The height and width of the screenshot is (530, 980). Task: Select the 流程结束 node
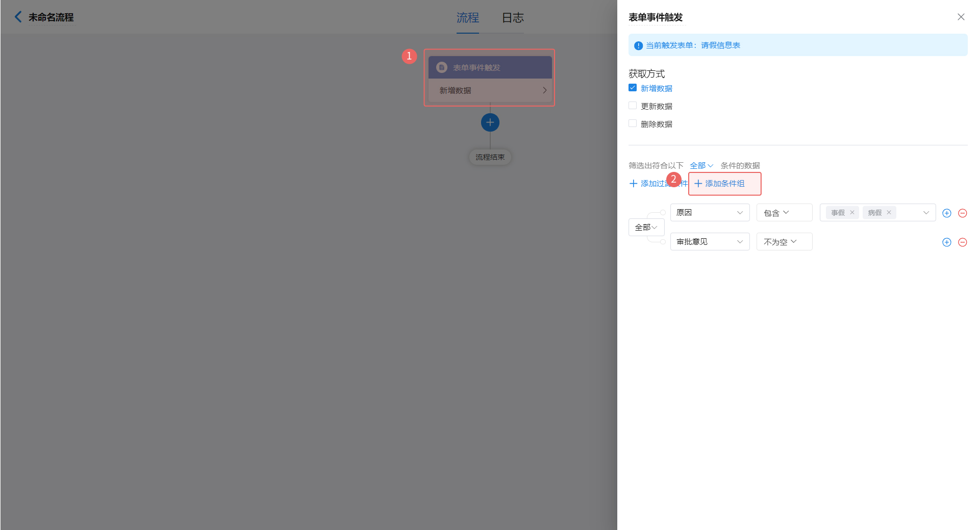pos(490,157)
